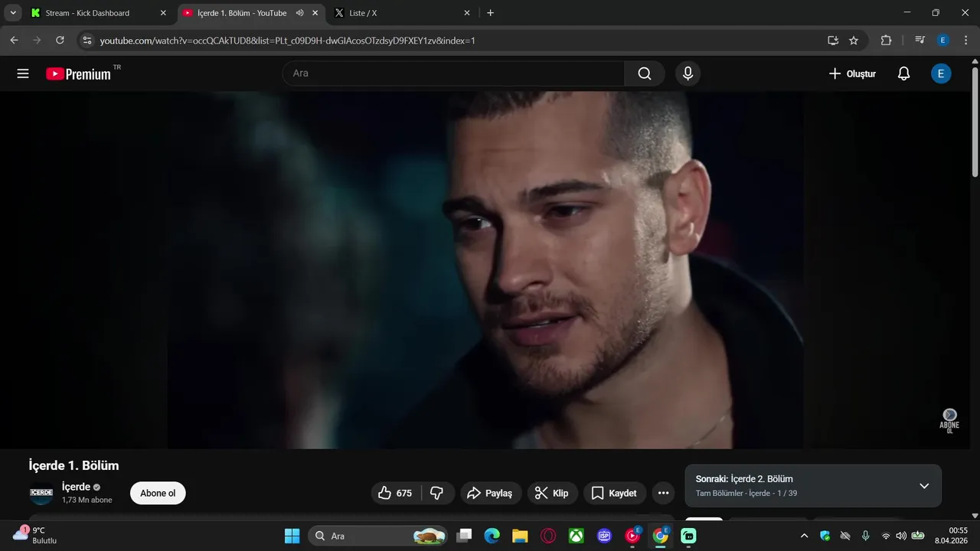Mute the YouTube tab via speaker icon
980x551 pixels.
point(300,13)
